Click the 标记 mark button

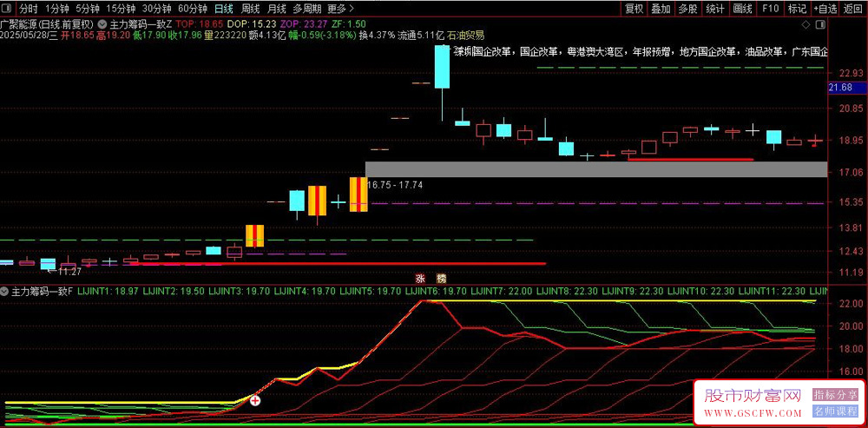click(x=797, y=9)
